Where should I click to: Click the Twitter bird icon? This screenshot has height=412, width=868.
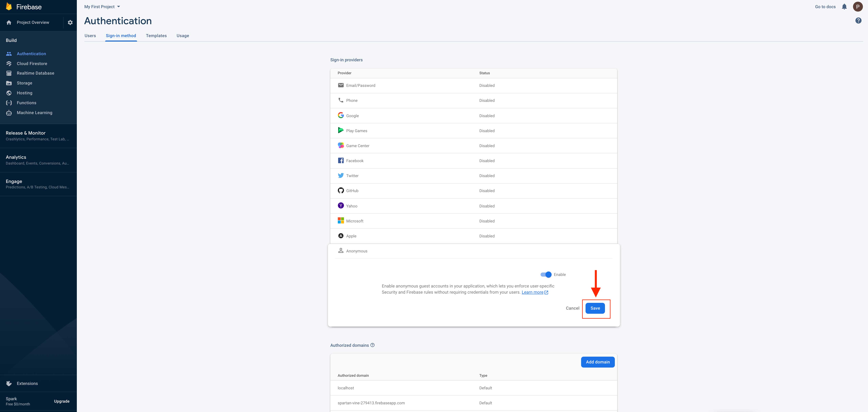click(341, 175)
